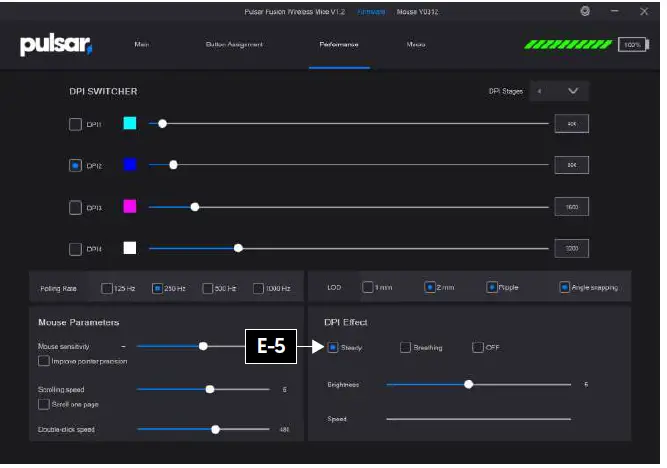667x468 pixels.
Task: Click the Pulsar logo
Action: [x=56, y=44]
